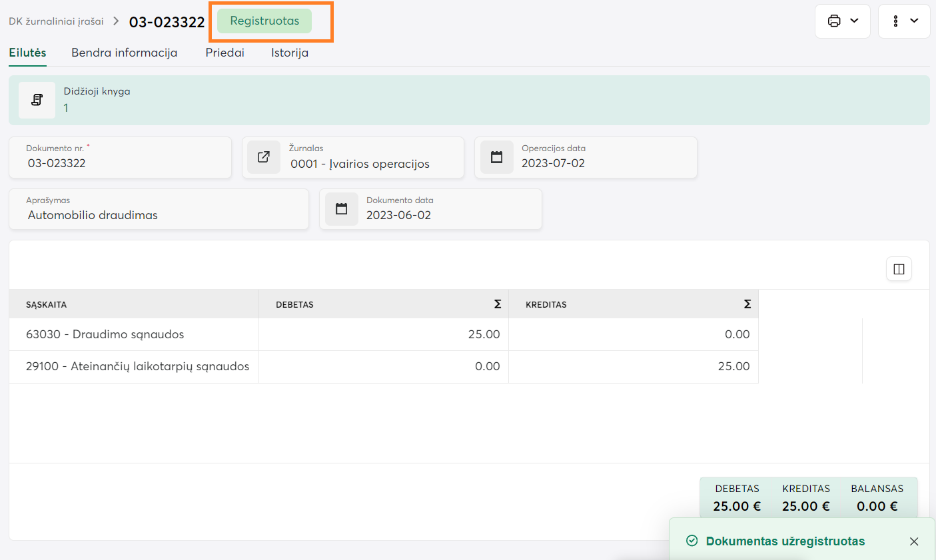Switch to the Bendra informacija tab

click(124, 53)
